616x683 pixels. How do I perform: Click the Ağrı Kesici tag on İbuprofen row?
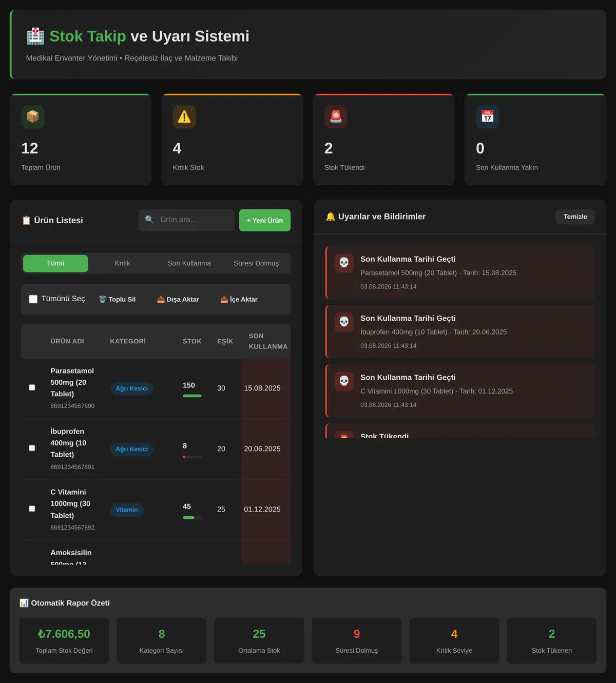[131, 449]
